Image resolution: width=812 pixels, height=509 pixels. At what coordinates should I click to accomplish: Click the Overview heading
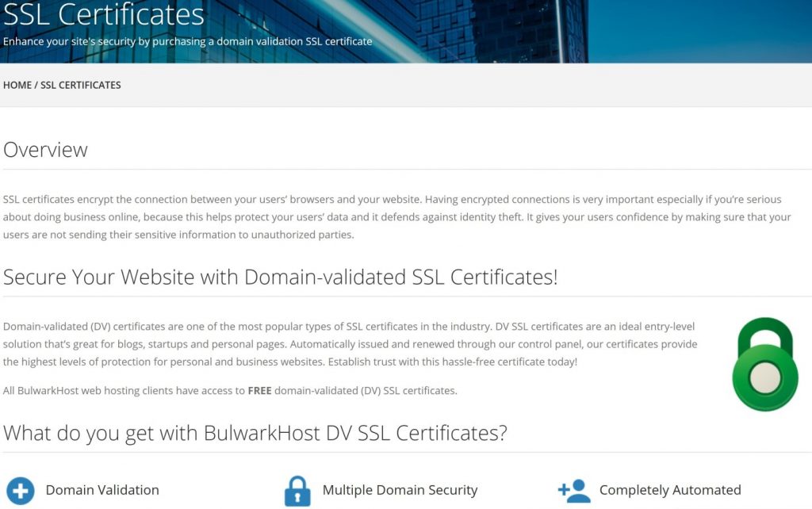[45, 150]
